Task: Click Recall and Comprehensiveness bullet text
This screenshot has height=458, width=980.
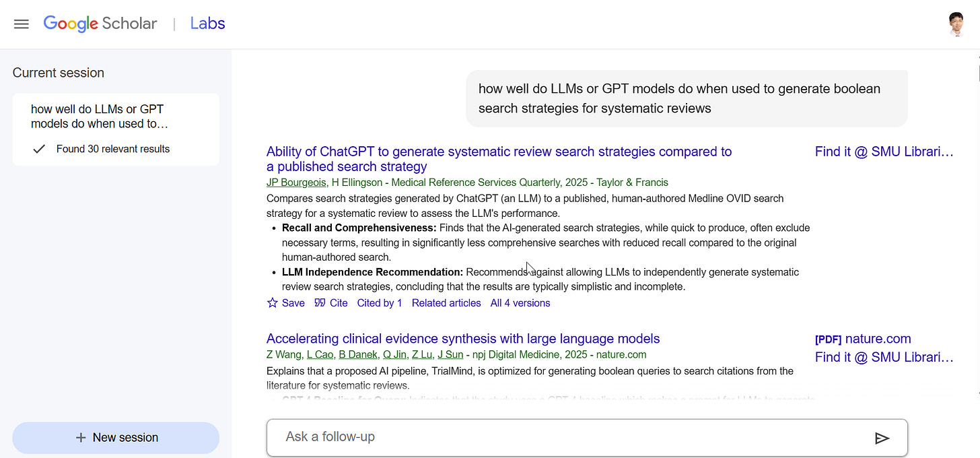Action: (x=546, y=242)
